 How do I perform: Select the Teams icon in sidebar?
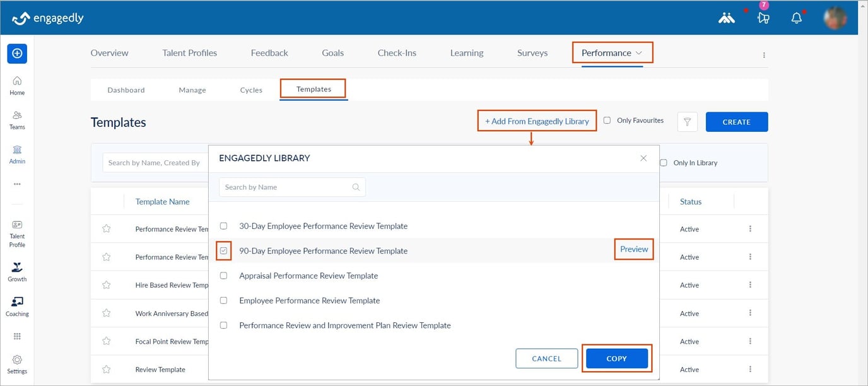(16, 118)
